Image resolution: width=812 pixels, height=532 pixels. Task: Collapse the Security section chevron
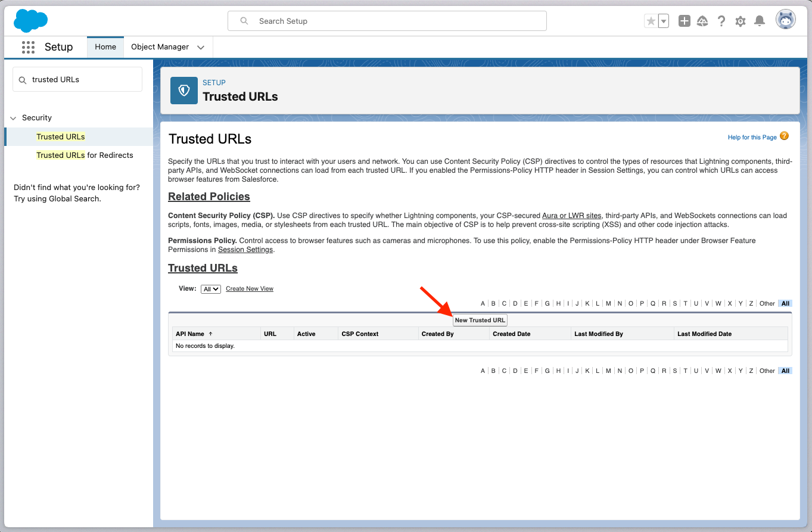(13, 118)
